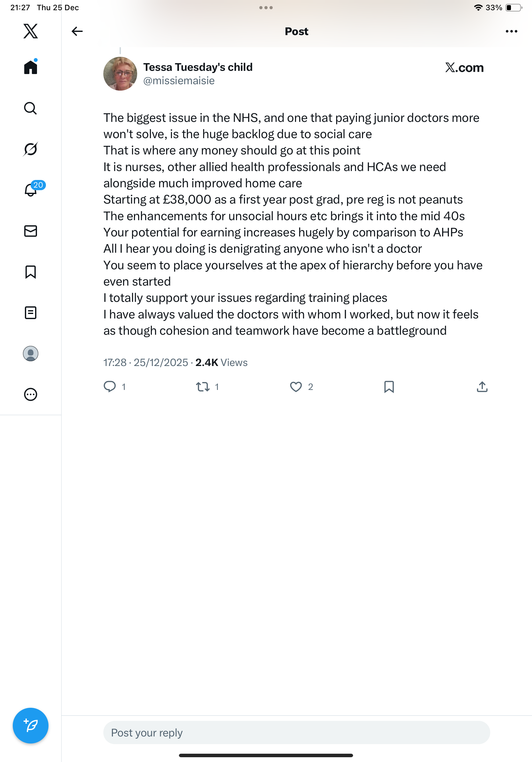
Task: Open Notifications with 20 badge
Action: (31, 190)
